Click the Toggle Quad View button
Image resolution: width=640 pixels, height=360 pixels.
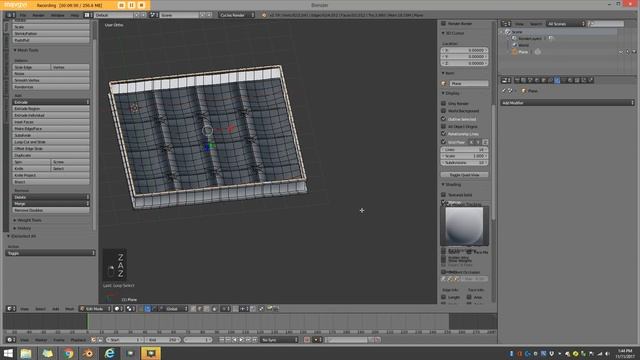click(x=464, y=175)
